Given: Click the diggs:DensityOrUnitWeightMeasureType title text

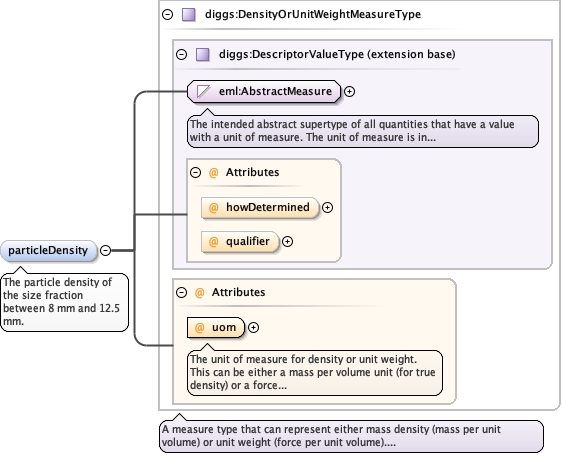Looking at the screenshot, I should (x=313, y=14).
